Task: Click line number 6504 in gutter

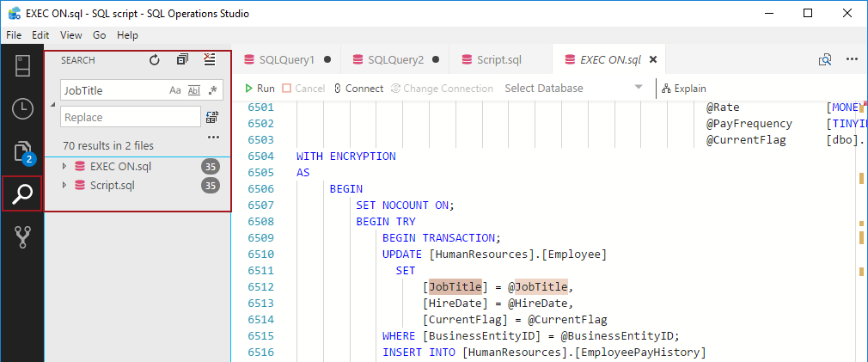Action: tap(260, 156)
